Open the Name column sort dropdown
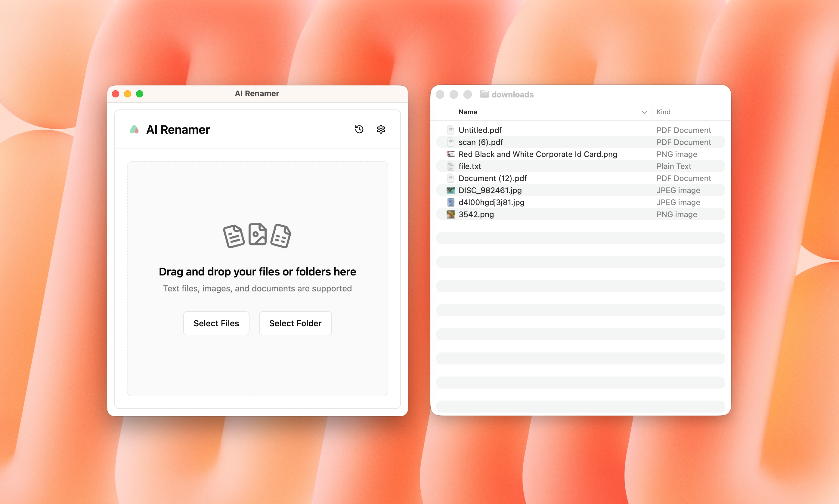Screen dimensions: 839x504 pyautogui.click(x=644, y=112)
